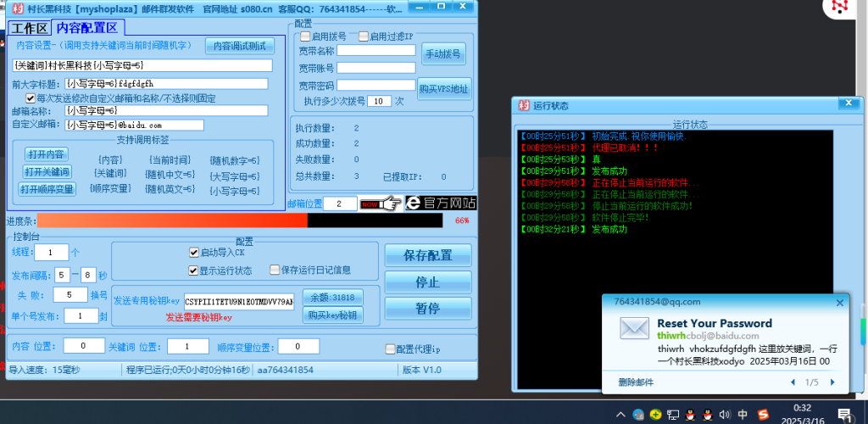
Task: Click the 前大字标题 input field
Action: pyautogui.click(x=166, y=84)
